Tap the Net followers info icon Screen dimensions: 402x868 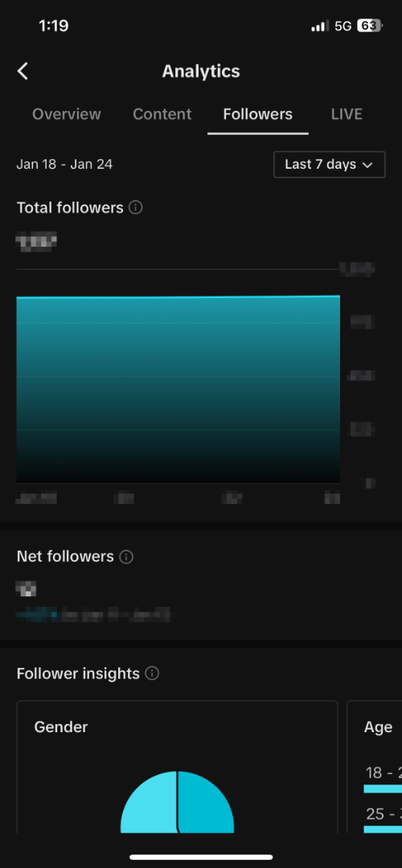pos(126,557)
